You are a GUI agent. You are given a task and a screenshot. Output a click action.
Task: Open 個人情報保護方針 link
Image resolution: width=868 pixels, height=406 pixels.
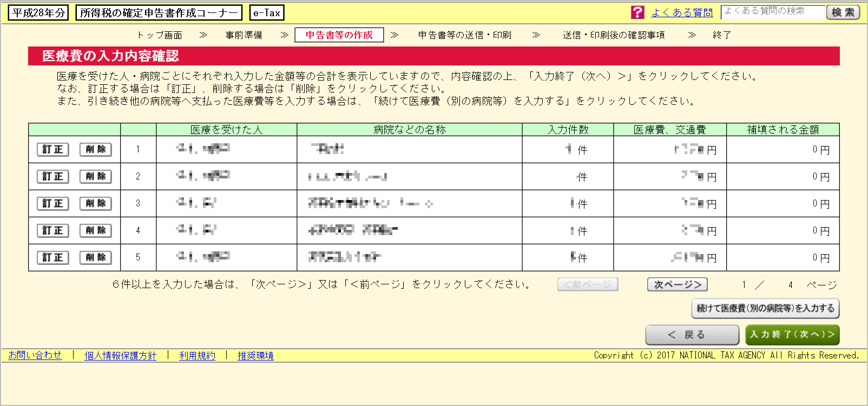pyautogui.click(x=120, y=356)
